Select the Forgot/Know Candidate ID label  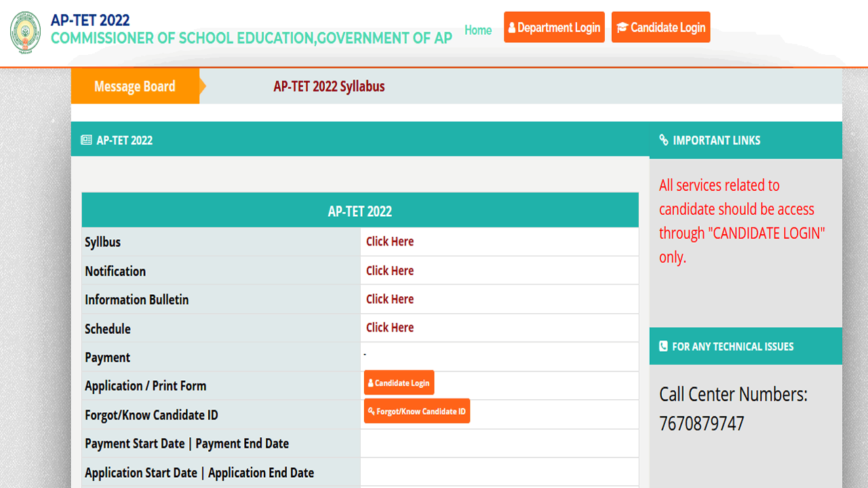(152, 415)
